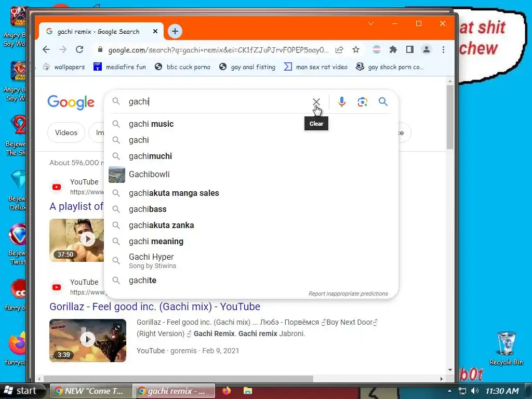532x399 pixels.
Task: Click the scroll down arrow
Action: coord(450,369)
